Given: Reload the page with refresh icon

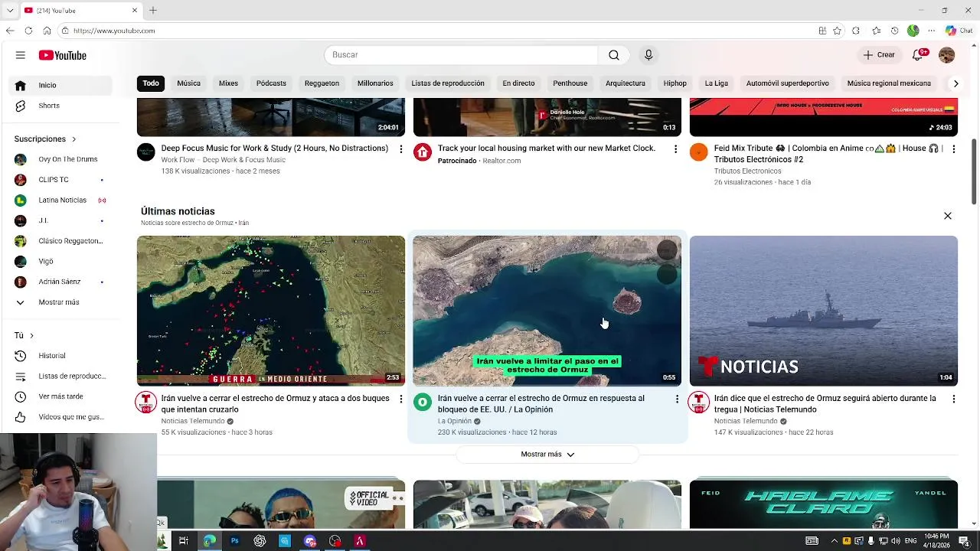Looking at the screenshot, I should tap(28, 31).
